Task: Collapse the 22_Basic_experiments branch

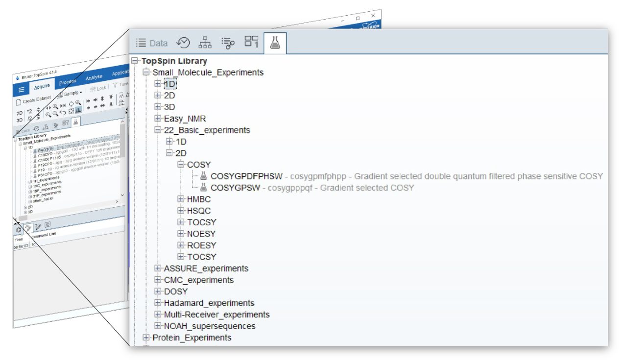Action: 157,130
